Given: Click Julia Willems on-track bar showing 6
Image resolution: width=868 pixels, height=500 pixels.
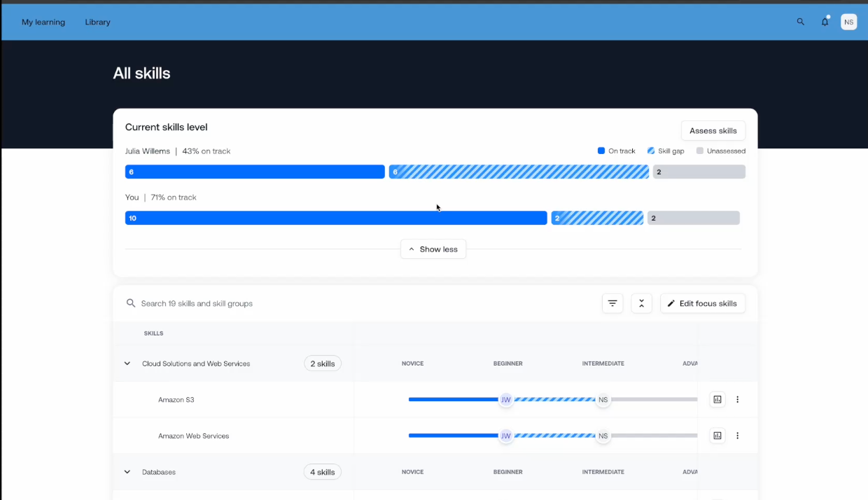Looking at the screenshot, I should point(255,172).
